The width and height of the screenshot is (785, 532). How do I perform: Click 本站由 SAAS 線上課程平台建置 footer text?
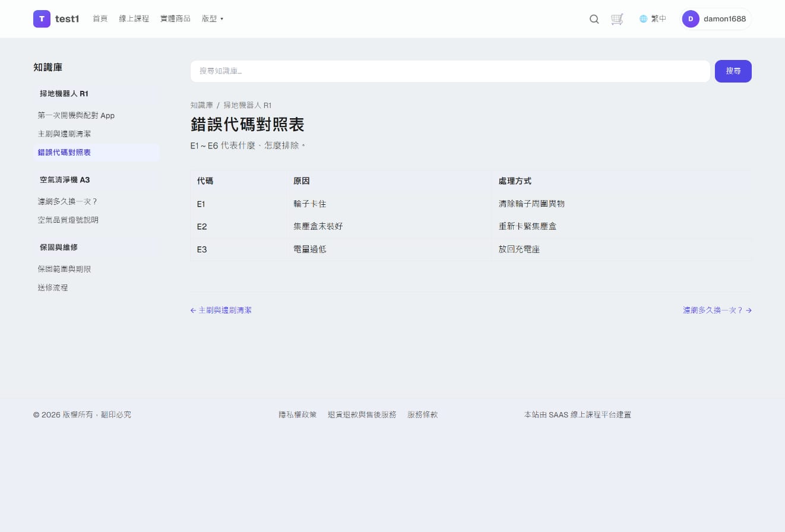pos(578,415)
